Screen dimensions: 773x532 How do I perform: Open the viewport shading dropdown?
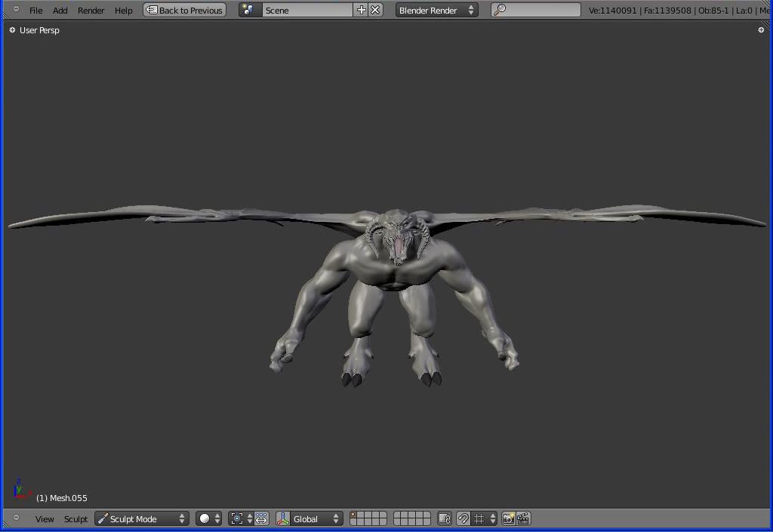point(209,519)
